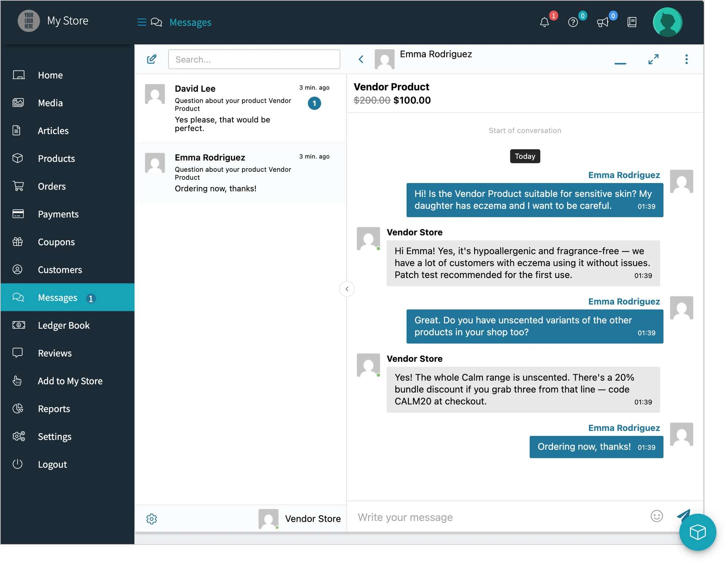The height and width of the screenshot is (563, 728).
Task: Open the user profile avatar
Action: (x=667, y=22)
